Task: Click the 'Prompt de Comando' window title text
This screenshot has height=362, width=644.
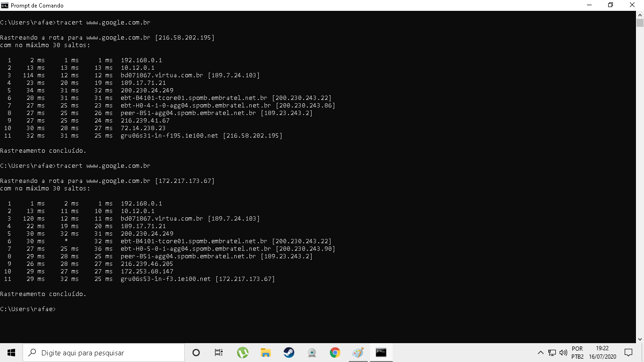Action: pos(37,6)
